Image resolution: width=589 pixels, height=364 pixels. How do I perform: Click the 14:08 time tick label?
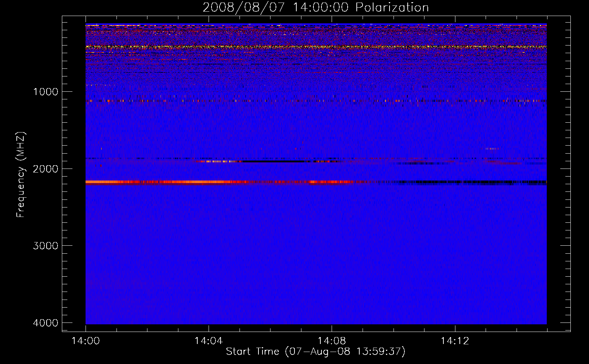pyautogui.click(x=332, y=341)
